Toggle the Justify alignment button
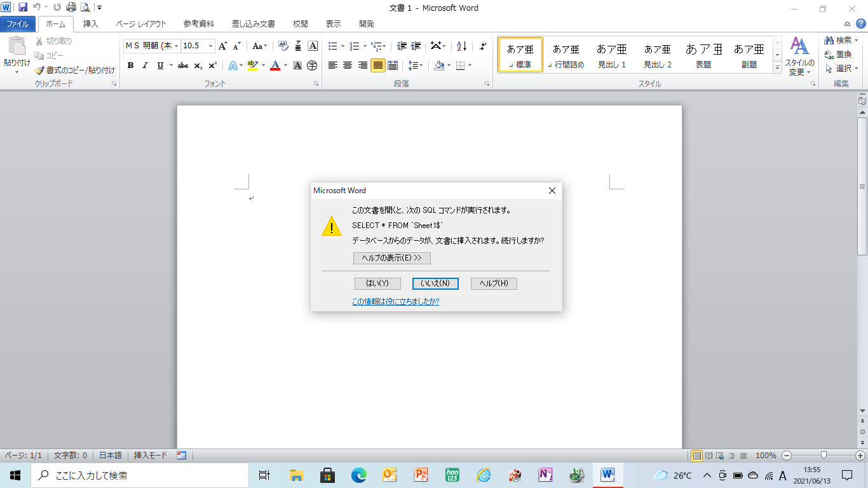 (377, 65)
